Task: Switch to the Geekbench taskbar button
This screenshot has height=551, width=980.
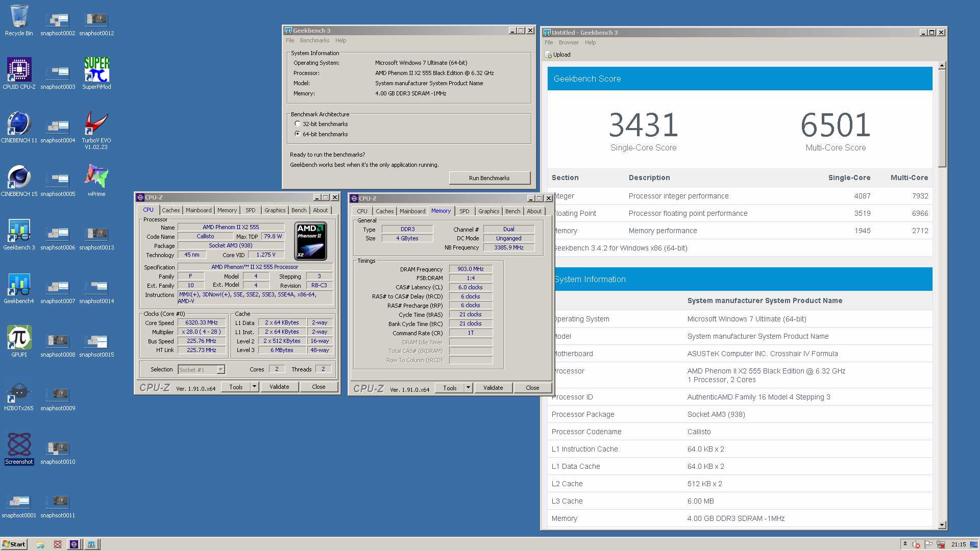Action: [x=91, y=544]
